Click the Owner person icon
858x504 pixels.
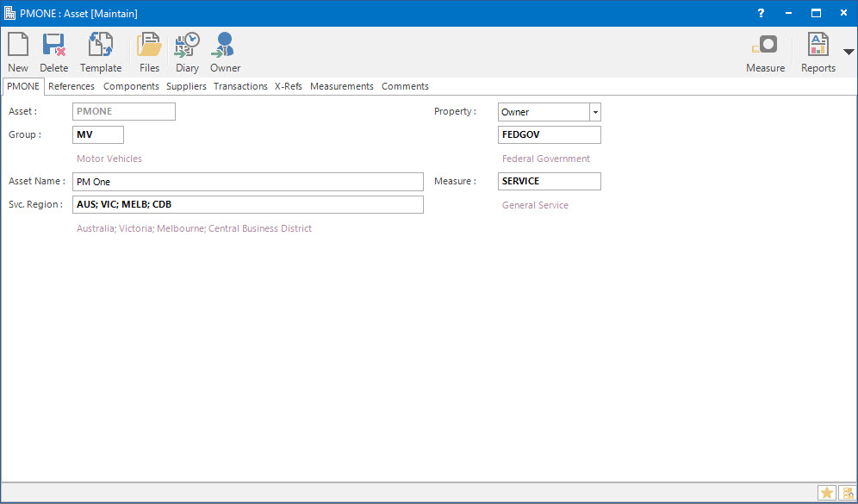[225, 45]
